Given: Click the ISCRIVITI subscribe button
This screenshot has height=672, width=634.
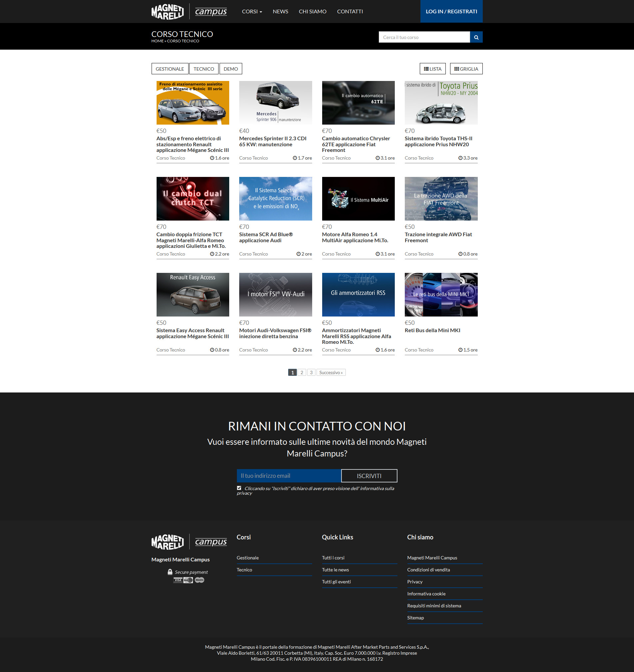Looking at the screenshot, I should click(369, 476).
